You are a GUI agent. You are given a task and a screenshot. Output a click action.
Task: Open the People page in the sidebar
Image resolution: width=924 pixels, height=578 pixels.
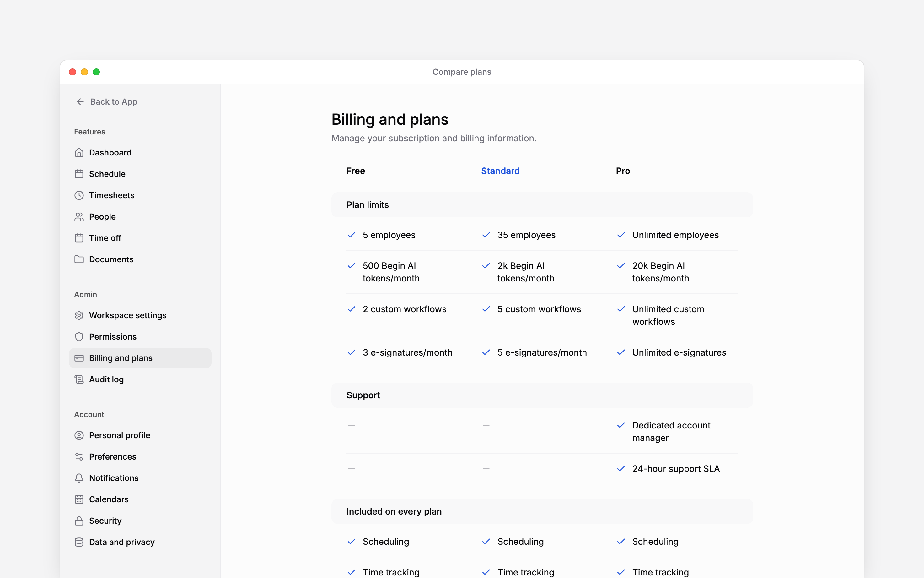140,217
